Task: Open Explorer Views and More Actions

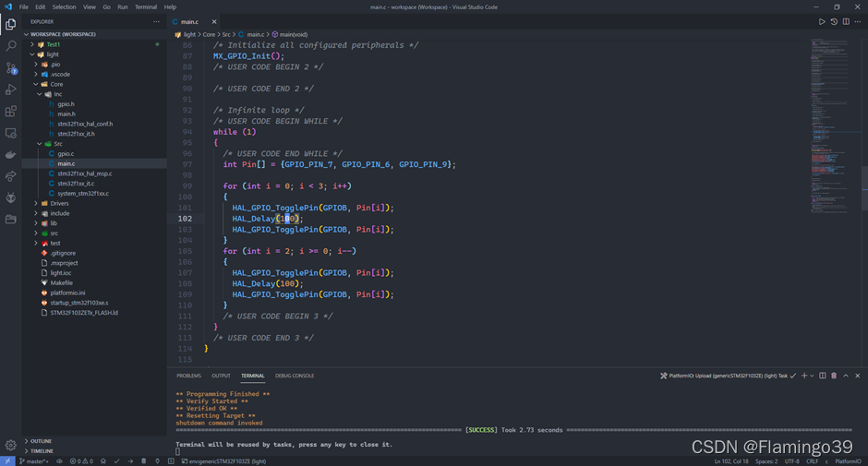Action: pos(156,21)
